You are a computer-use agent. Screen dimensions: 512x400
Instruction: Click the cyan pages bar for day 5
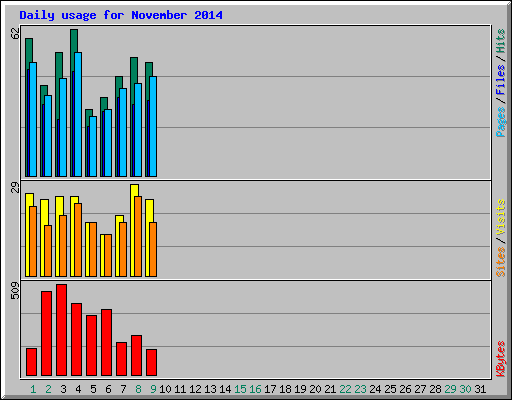pyautogui.click(x=93, y=146)
